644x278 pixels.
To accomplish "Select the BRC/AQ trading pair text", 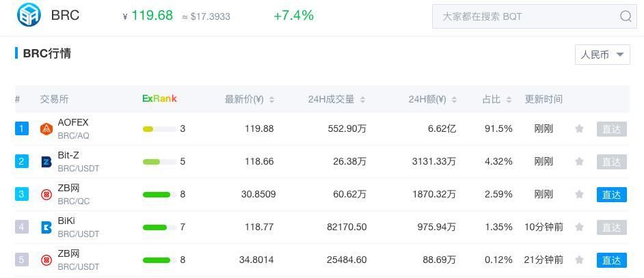I will click(x=74, y=135).
